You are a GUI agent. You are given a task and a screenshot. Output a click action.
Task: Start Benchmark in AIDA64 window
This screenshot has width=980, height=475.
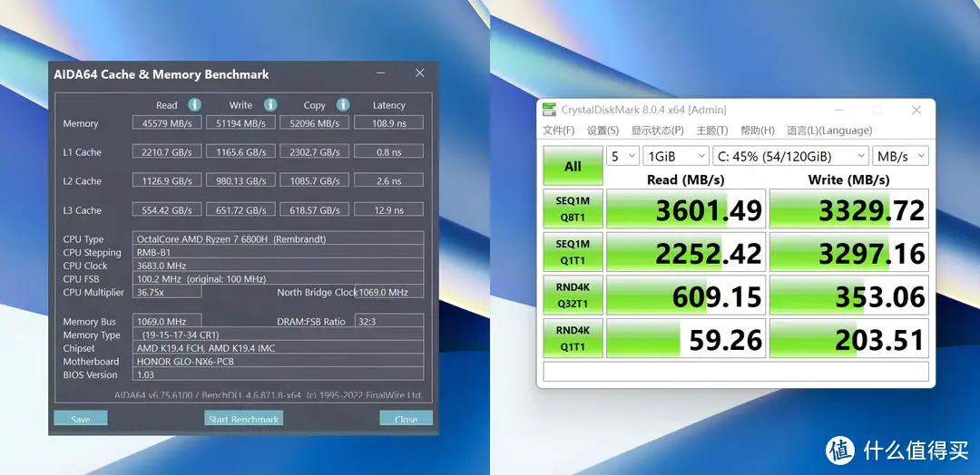[x=244, y=418]
